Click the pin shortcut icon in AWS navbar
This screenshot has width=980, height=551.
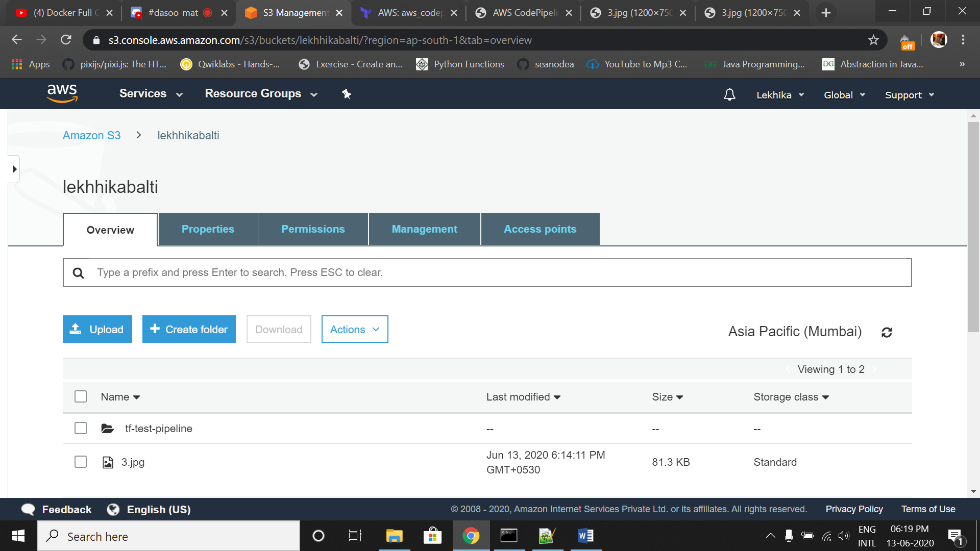coord(347,94)
